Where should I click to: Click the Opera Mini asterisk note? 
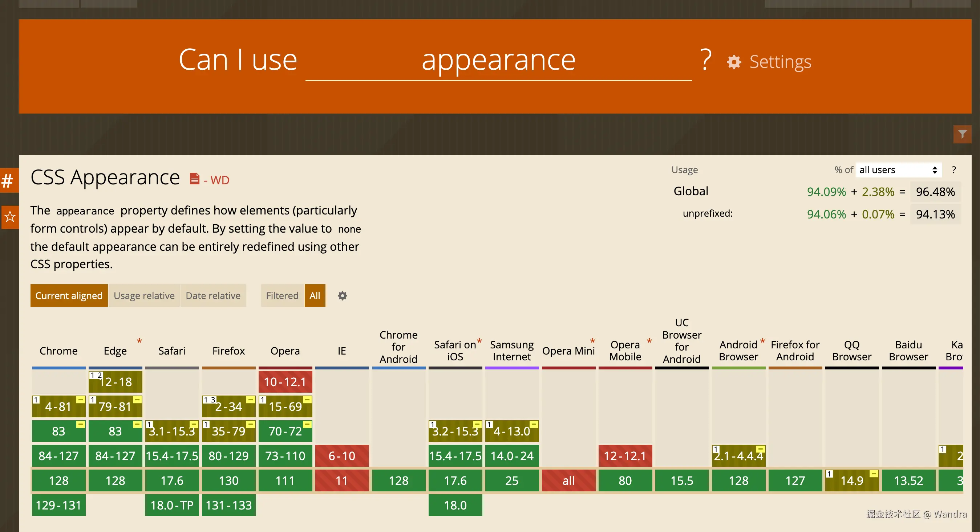(x=592, y=341)
